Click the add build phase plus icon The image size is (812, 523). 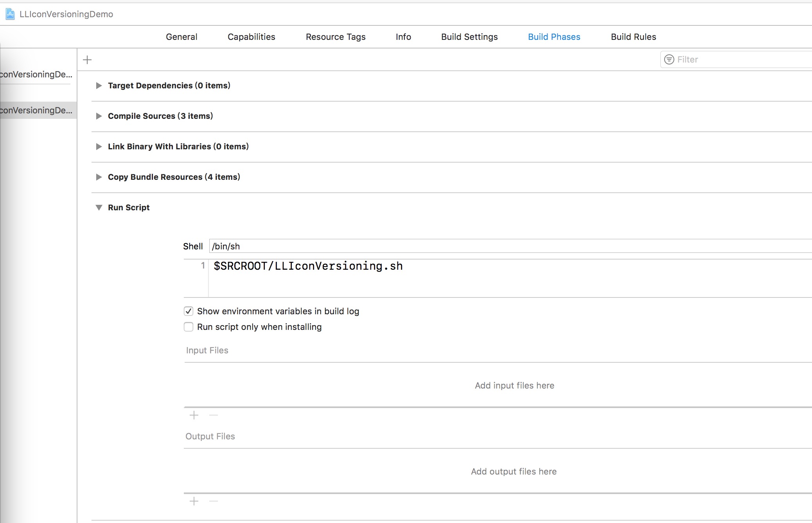pyautogui.click(x=87, y=60)
